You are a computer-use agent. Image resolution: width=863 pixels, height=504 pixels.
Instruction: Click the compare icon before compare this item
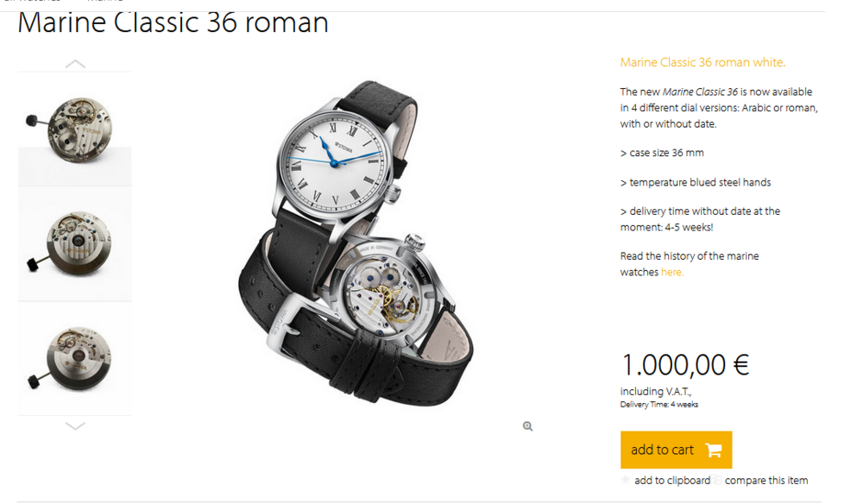(x=718, y=480)
